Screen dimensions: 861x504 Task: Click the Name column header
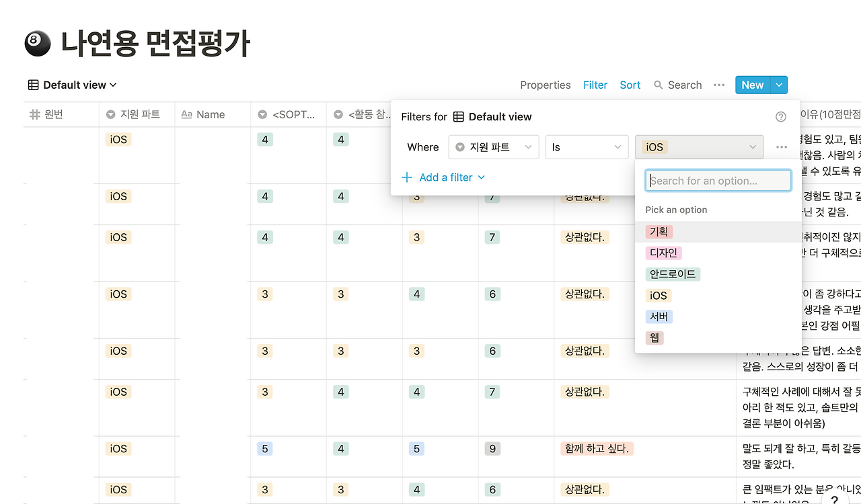coord(213,114)
